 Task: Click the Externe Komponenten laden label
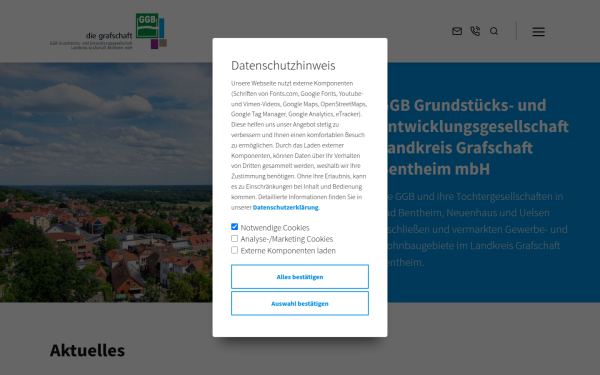click(x=288, y=251)
